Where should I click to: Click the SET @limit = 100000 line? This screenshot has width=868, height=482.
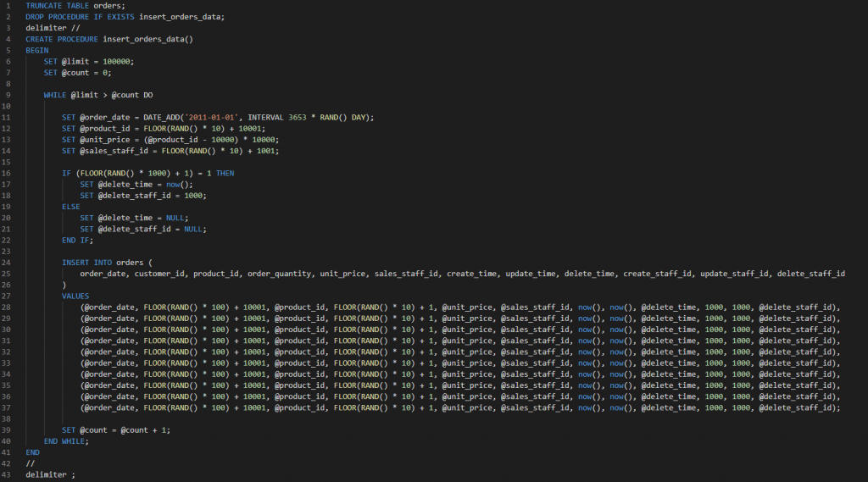89,61
